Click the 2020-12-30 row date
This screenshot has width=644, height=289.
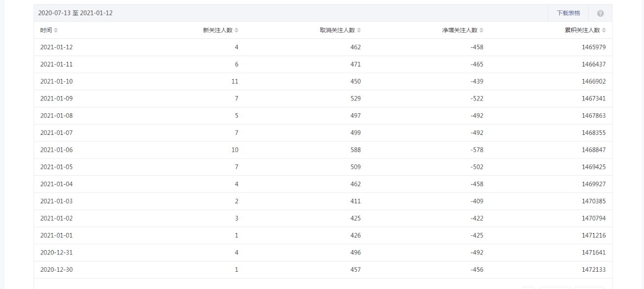(56, 269)
